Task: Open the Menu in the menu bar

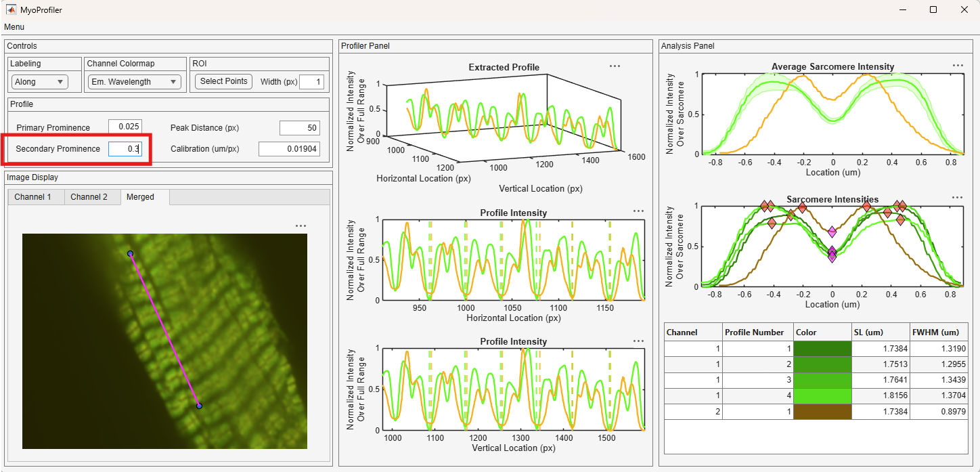Action: (x=14, y=27)
